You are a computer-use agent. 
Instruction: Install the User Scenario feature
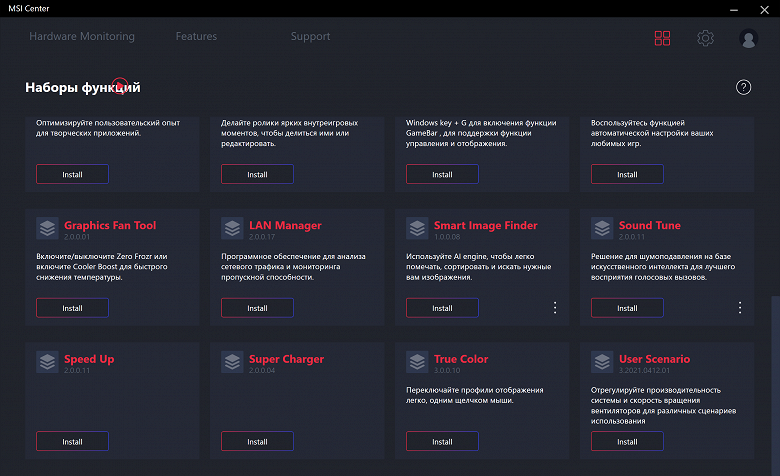pos(627,441)
